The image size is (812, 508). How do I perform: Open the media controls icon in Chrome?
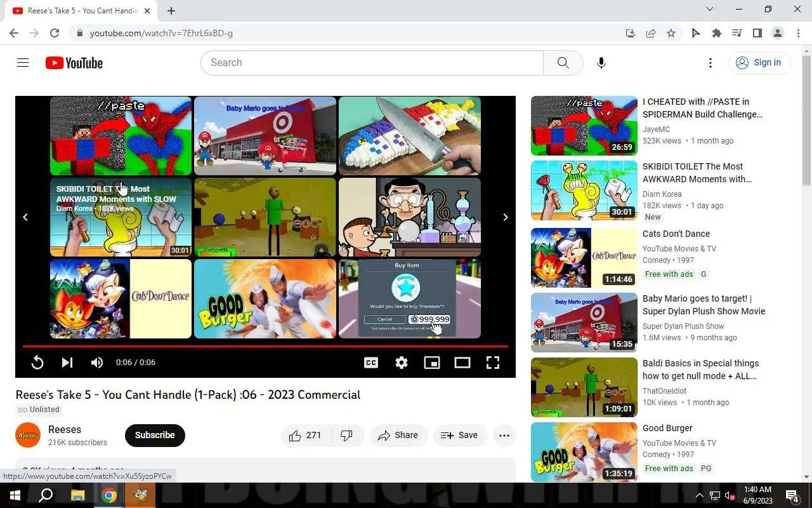(x=737, y=33)
